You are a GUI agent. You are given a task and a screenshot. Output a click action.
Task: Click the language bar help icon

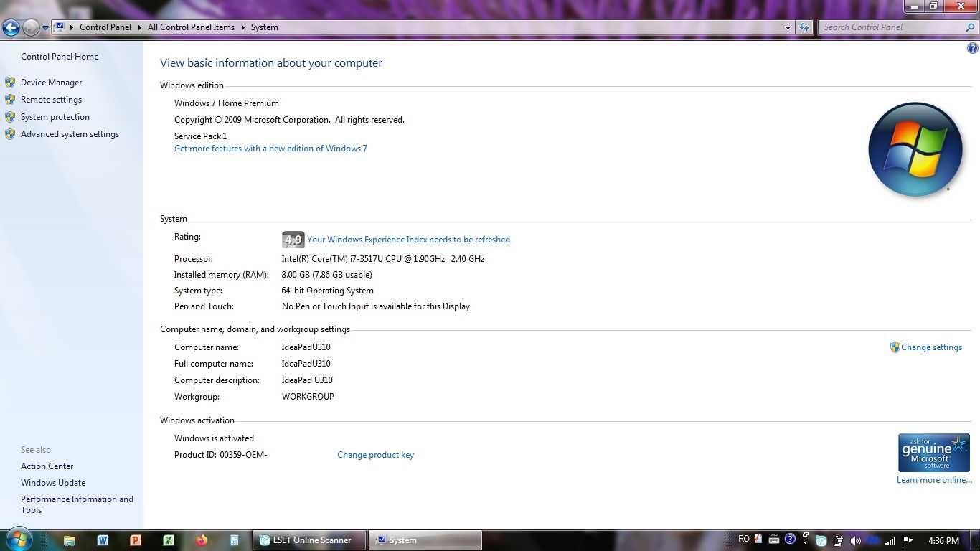point(790,540)
